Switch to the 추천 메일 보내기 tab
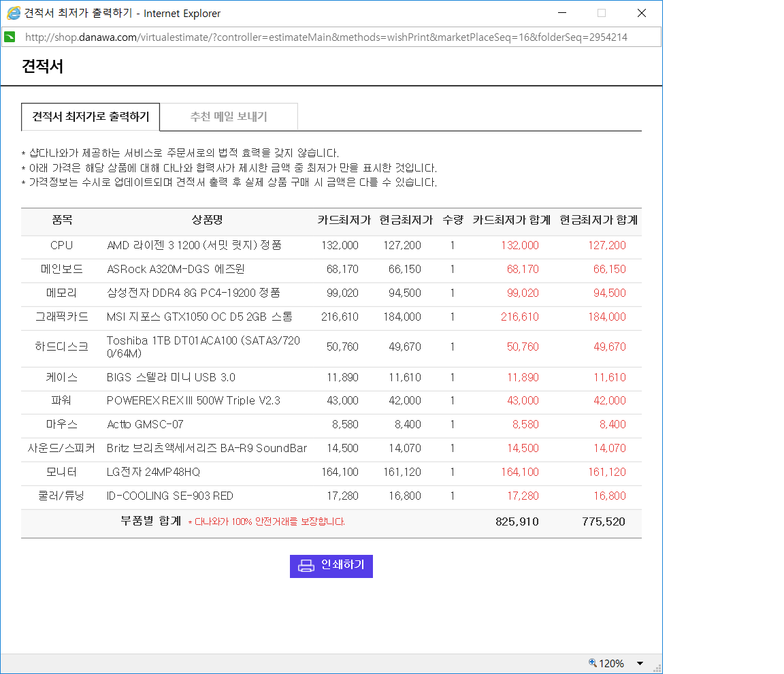Screen dimensions: 784x674 (x=229, y=116)
